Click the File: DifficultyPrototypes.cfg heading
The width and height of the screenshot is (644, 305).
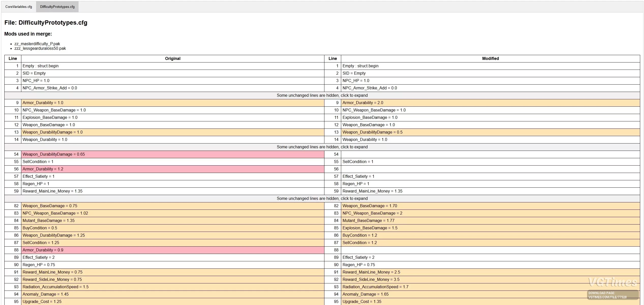[x=46, y=23]
